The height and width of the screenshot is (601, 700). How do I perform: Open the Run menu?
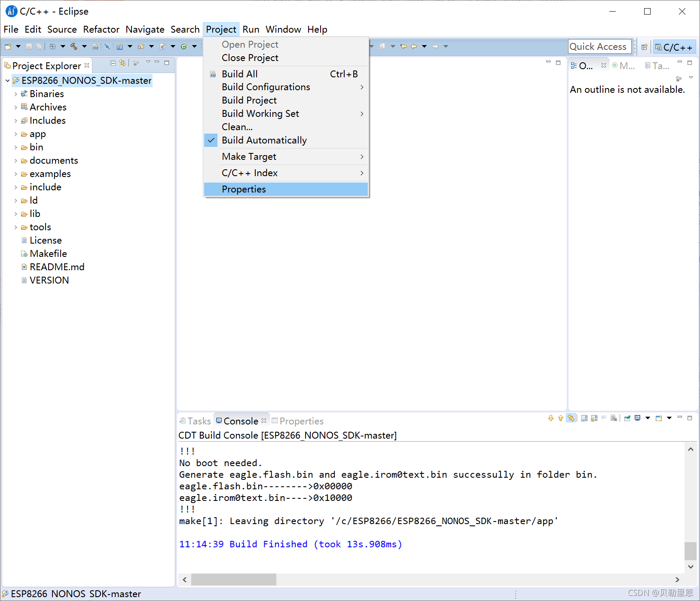[x=251, y=29]
